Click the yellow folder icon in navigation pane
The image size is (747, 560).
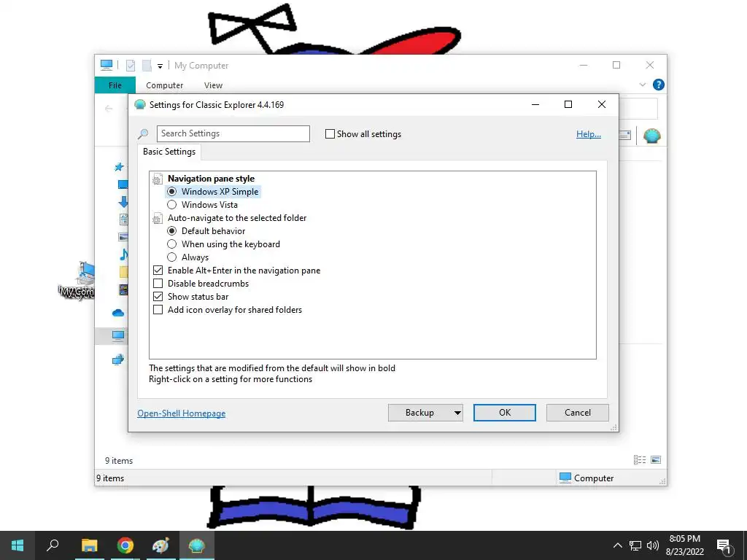[123, 272]
